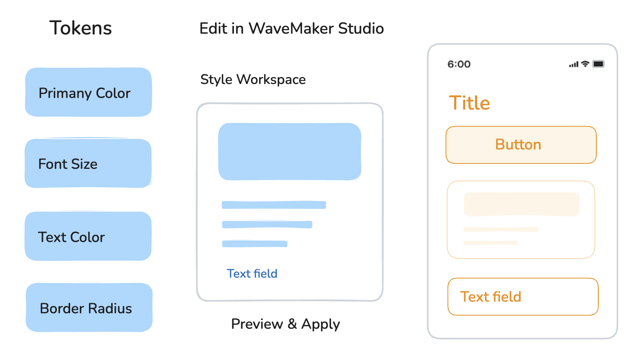The image size is (643, 364).
Task: Click the Wi-Fi icon in phone status bar
Action: click(x=585, y=64)
